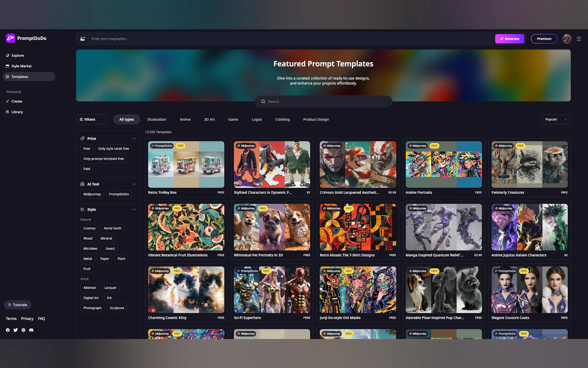588x368 pixels.
Task: Open the Retro Trolley Box template thumbnail
Action: tap(186, 164)
